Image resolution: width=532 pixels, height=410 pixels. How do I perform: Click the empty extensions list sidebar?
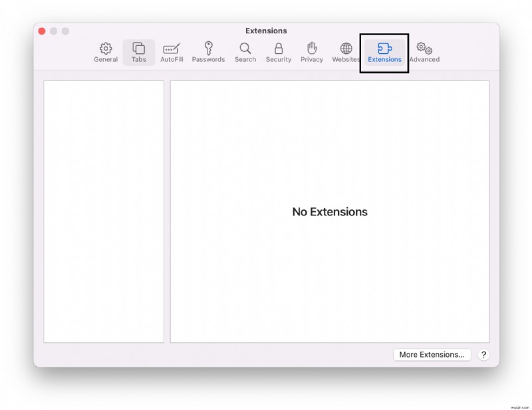point(104,211)
